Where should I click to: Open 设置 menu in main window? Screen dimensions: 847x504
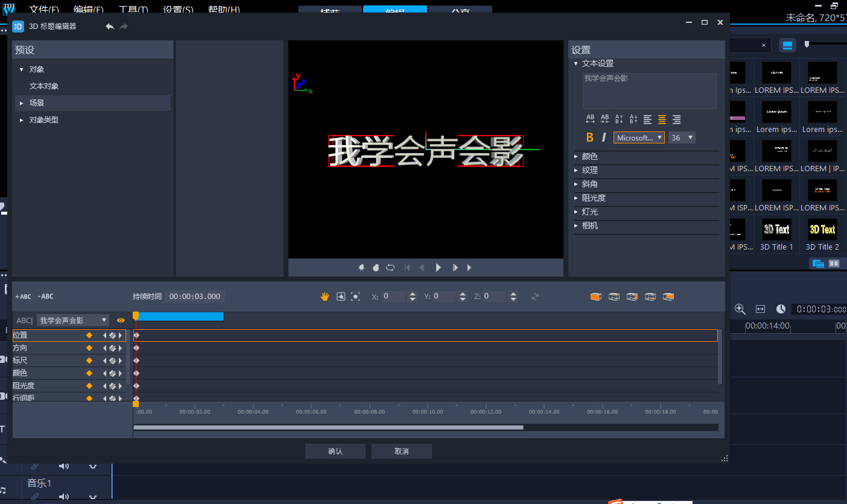[178, 10]
